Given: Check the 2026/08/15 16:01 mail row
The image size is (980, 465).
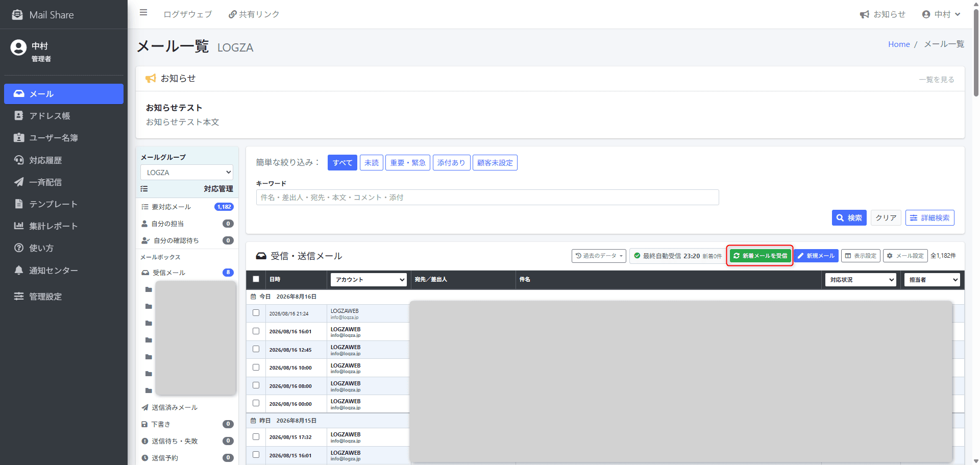Looking at the screenshot, I should (256, 455).
